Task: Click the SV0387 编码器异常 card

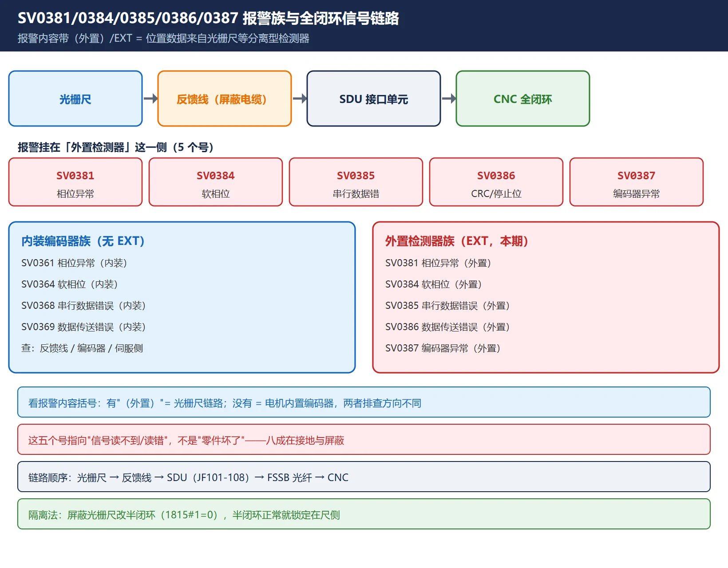Action: [x=637, y=182]
